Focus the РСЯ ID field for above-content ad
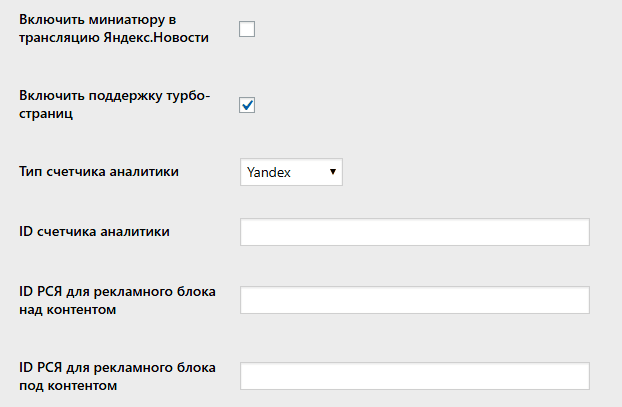 point(414,300)
